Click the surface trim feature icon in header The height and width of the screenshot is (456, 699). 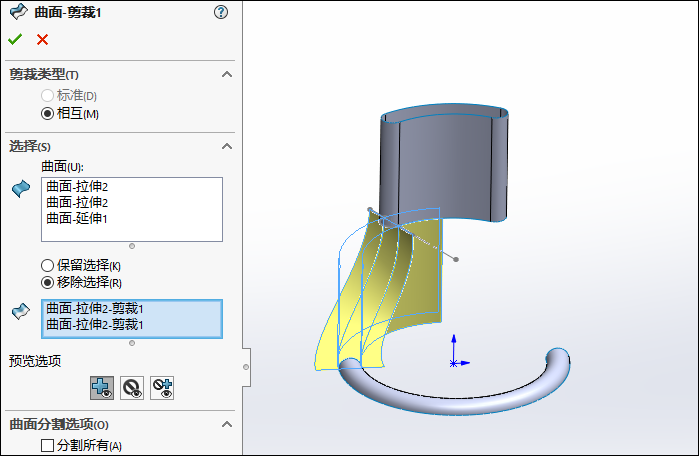click(x=18, y=12)
